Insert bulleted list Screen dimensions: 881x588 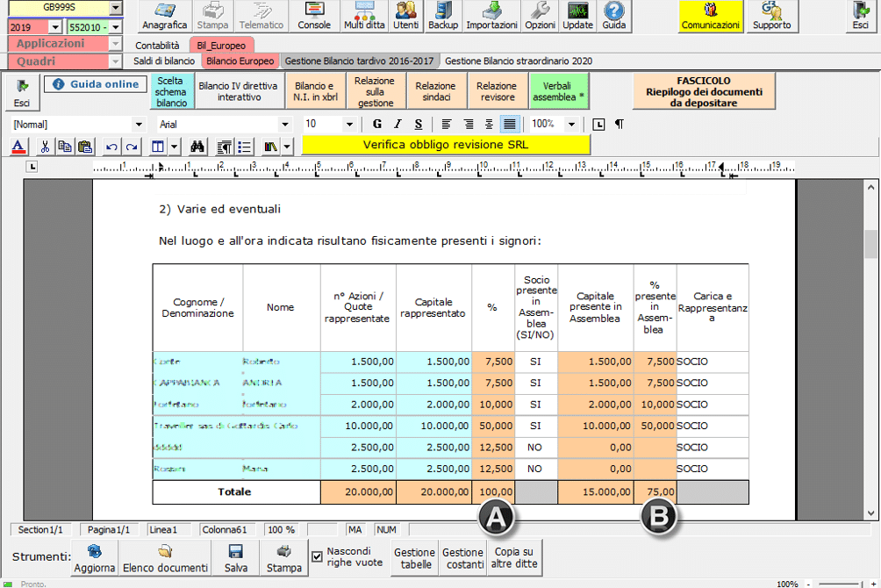(245, 147)
